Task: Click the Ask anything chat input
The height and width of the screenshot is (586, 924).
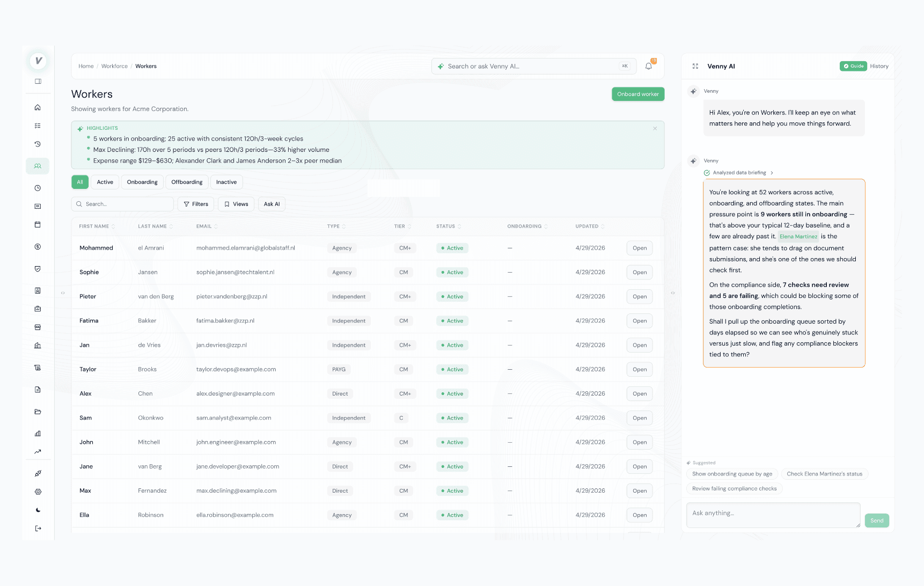Action: 773,515
